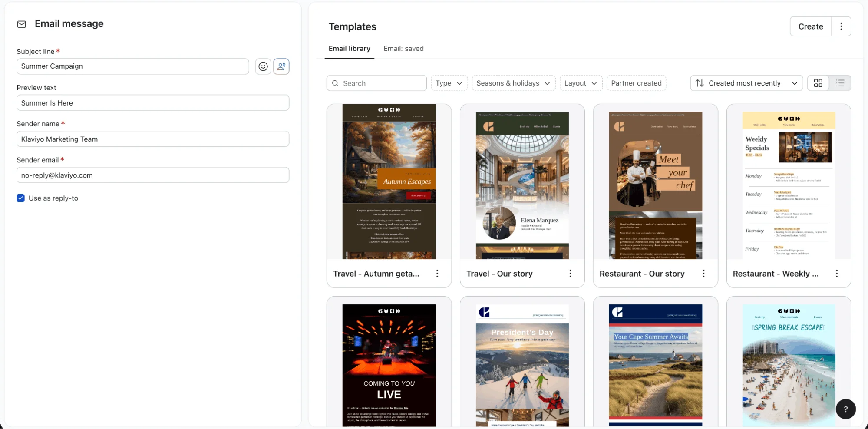
Task: Open more options next to Create
Action: 841,26
